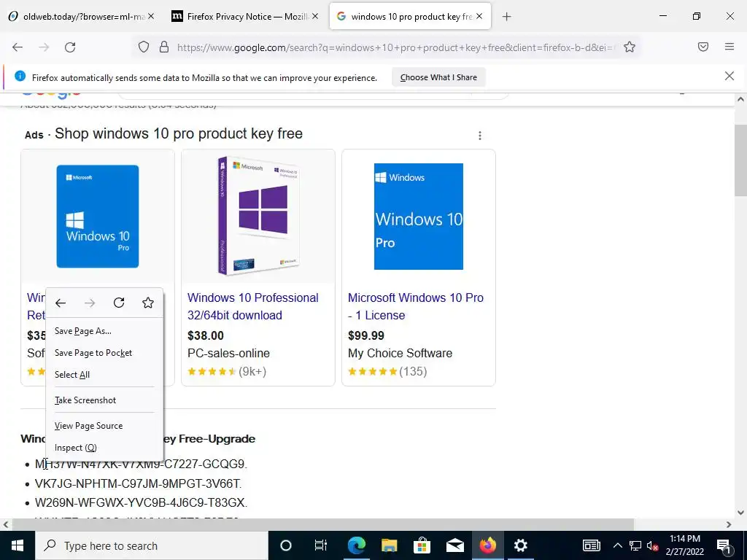
Task: Show hidden system tray icons
Action: point(617,545)
